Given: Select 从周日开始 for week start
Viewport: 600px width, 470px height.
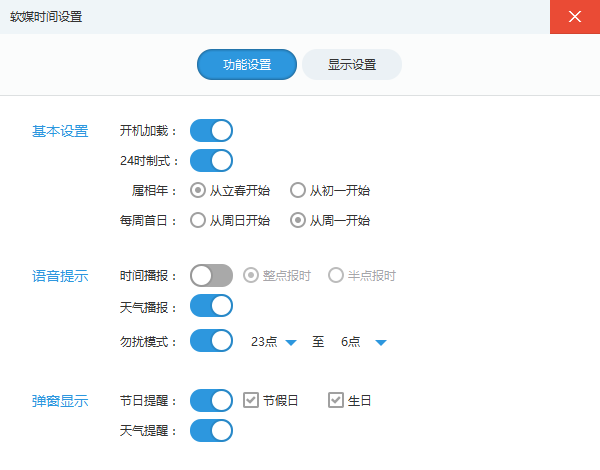Looking at the screenshot, I should pos(198,220).
